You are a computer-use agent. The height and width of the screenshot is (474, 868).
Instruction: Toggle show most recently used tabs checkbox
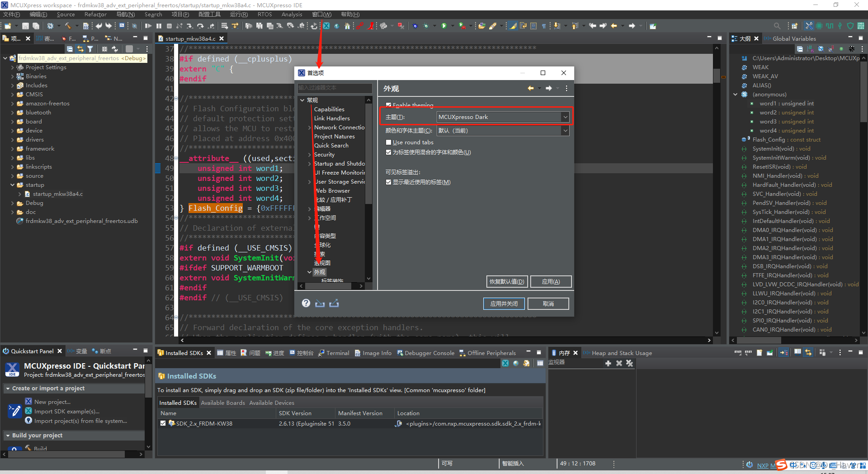click(x=388, y=182)
